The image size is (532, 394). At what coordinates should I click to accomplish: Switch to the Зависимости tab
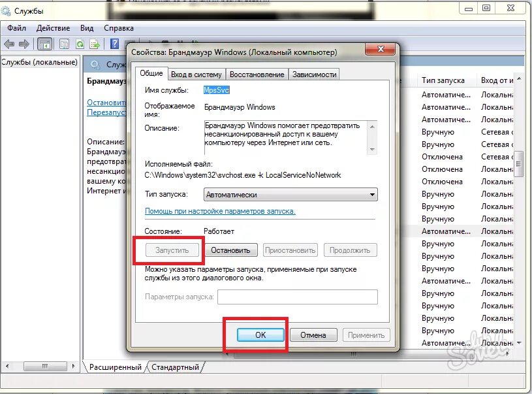(314, 74)
